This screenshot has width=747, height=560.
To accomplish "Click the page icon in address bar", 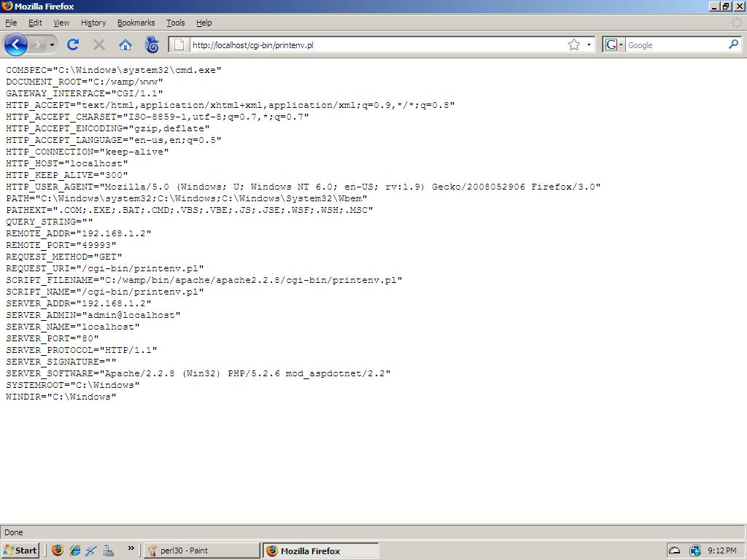I will coord(179,44).
